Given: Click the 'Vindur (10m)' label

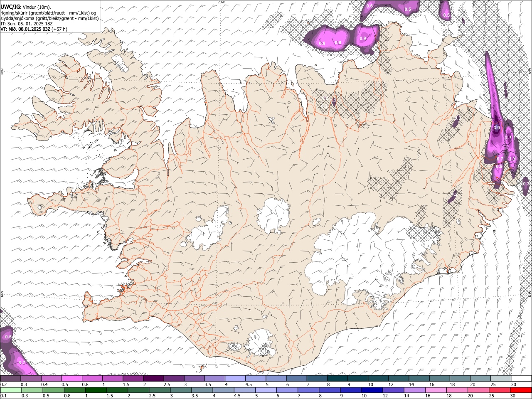Looking at the screenshot, I should pyautogui.click(x=36, y=7).
